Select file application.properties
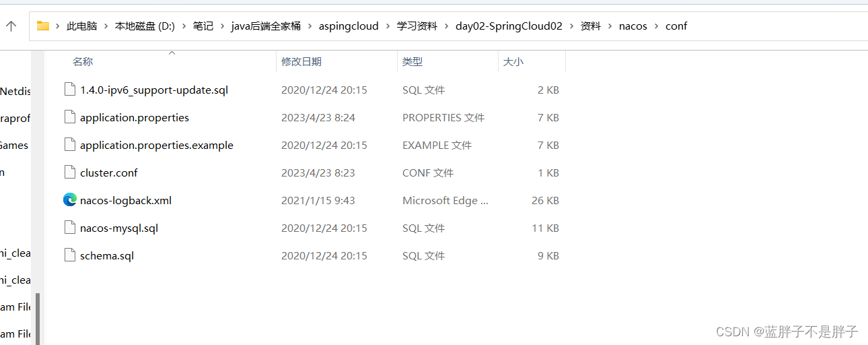This screenshot has width=868, height=345. point(135,117)
